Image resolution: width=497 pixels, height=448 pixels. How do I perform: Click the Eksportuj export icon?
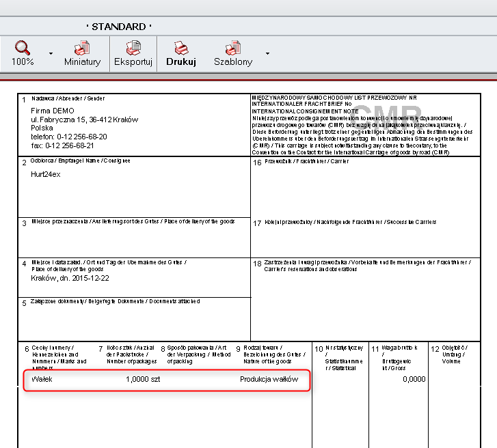coord(133,48)
